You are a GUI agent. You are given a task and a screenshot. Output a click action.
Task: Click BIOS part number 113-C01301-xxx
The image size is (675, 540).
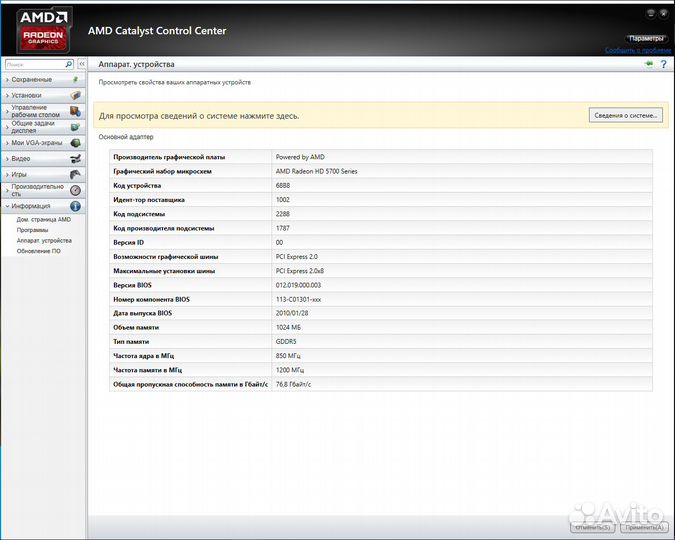[x=298, y=299]
